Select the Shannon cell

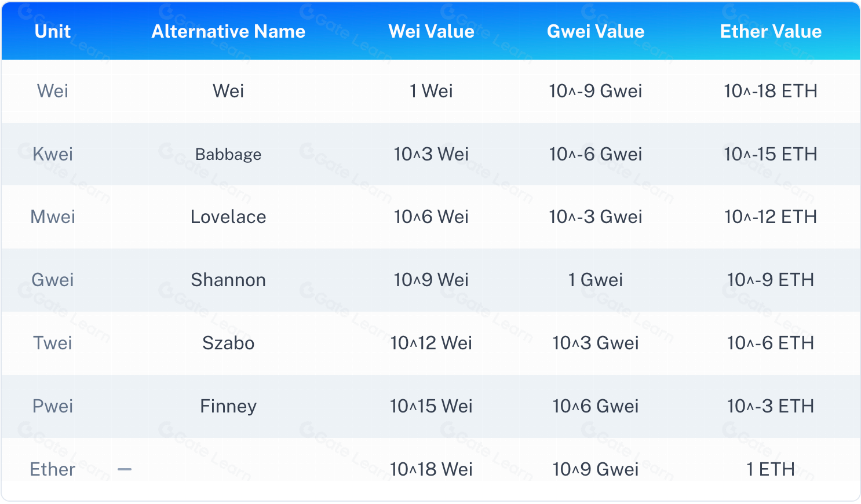click(x=228, y=280)
